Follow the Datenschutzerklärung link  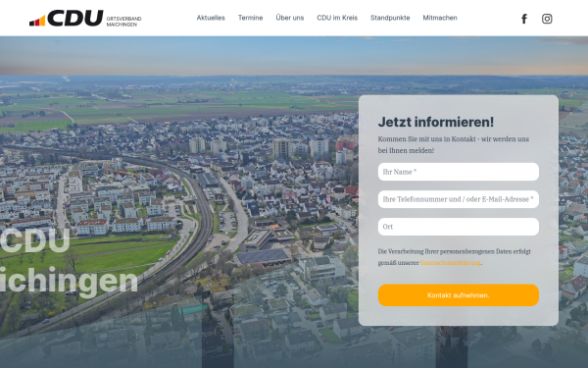[x=450, y=263]
